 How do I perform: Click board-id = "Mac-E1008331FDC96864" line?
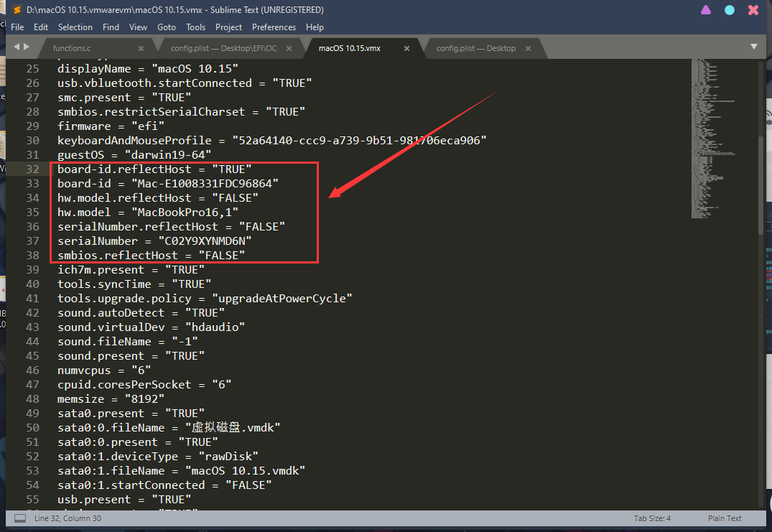pyautogui.click(x=168, y=184)
